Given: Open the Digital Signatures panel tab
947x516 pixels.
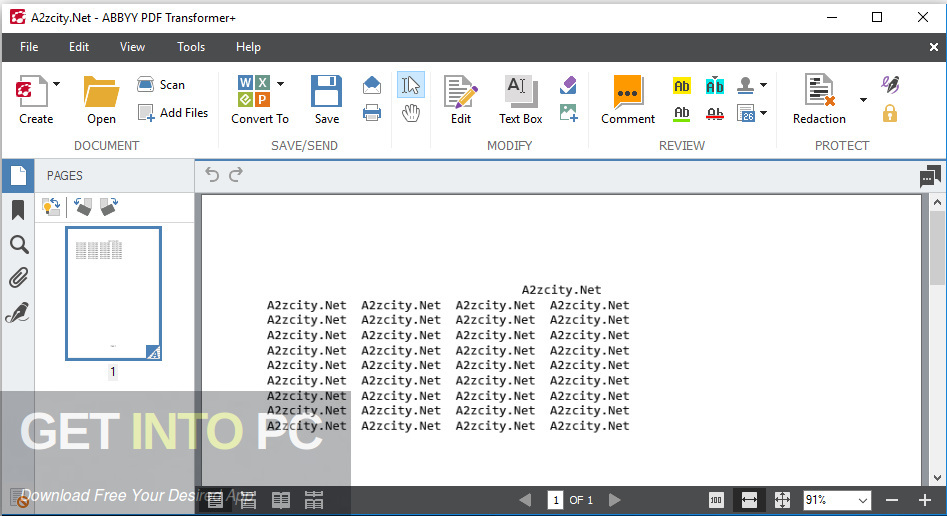Looking at the screenshot, I should (x=18, y=313).
